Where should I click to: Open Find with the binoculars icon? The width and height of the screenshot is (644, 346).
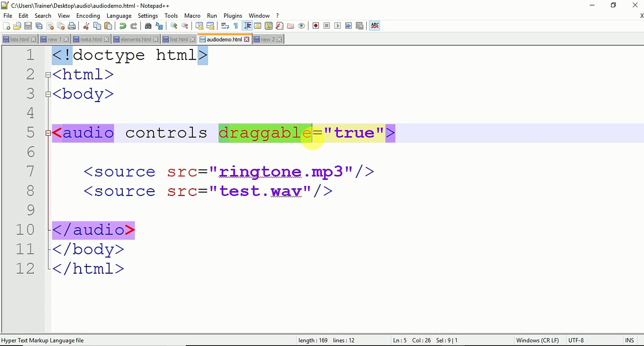point(148,26)
